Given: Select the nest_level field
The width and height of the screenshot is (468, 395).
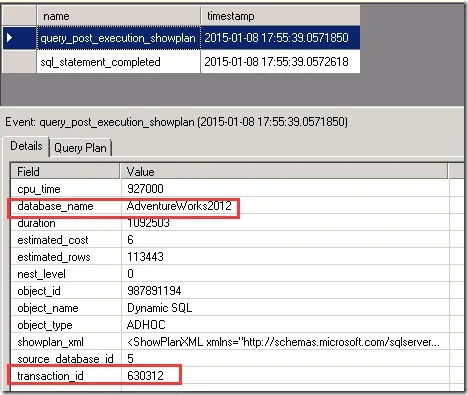Looking at the screenshot, I should coord(41,274).
